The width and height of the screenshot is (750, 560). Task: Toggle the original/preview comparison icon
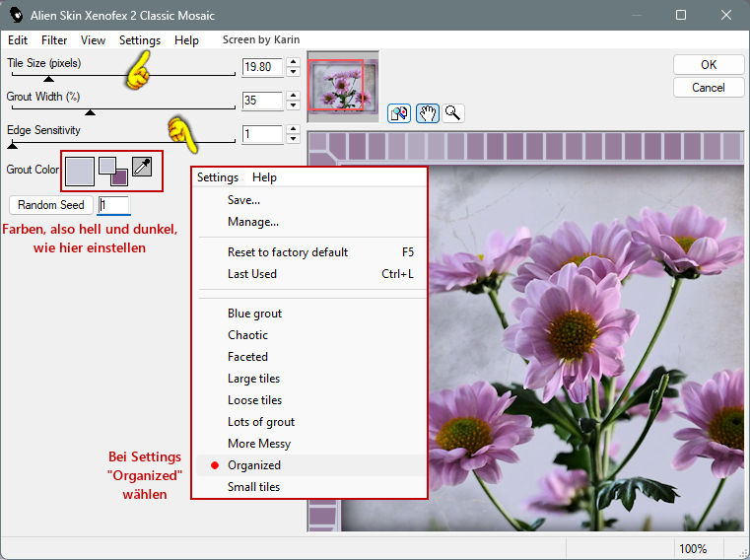pos(399,112)
